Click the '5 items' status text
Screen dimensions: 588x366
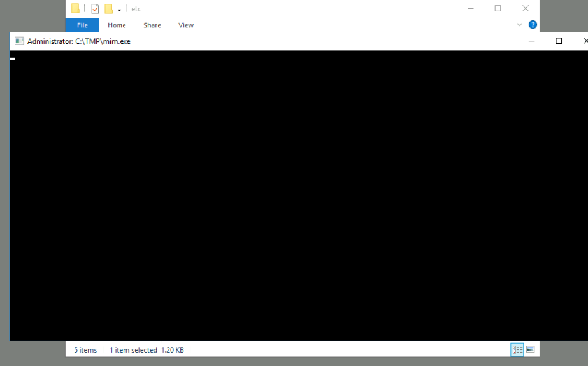(x=85, y=350)
